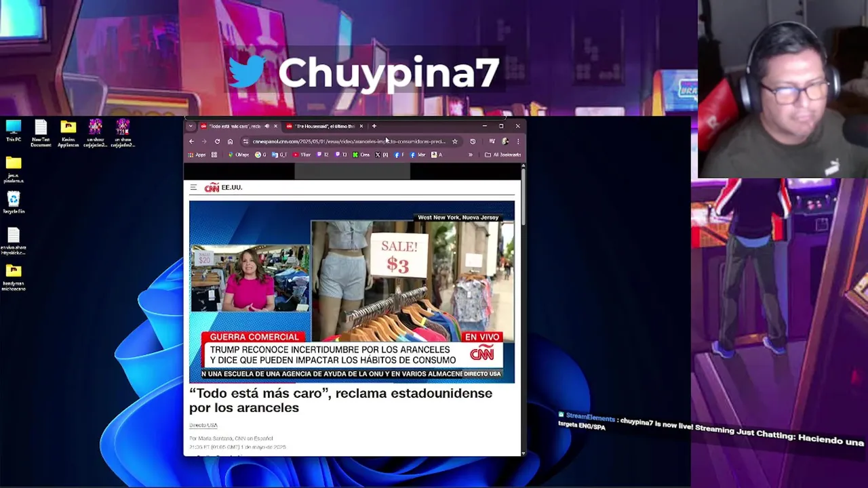Open the media control icon in toolbar
The width and height of the screenshot is (868, 488).
coord(492,142)
